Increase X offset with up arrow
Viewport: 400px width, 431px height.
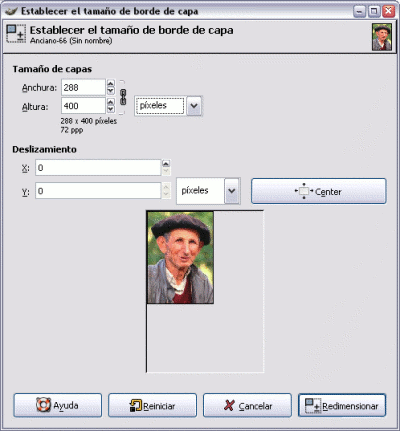point(166,164)
